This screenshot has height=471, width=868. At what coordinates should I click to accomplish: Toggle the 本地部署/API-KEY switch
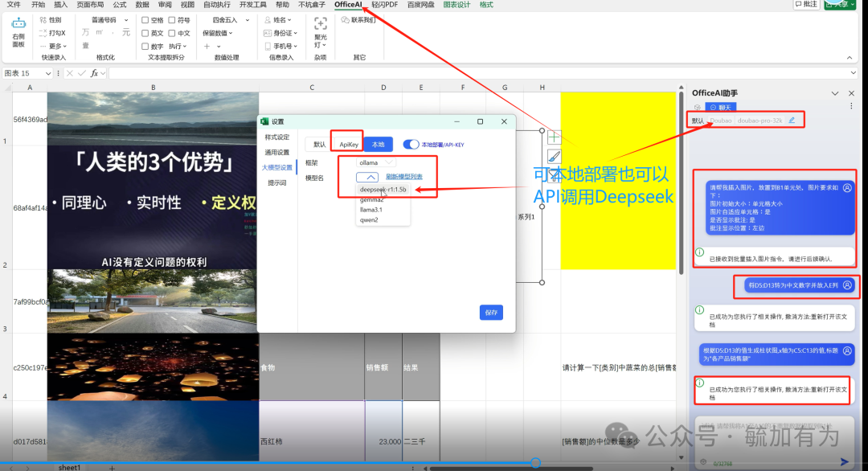point(411,145)
